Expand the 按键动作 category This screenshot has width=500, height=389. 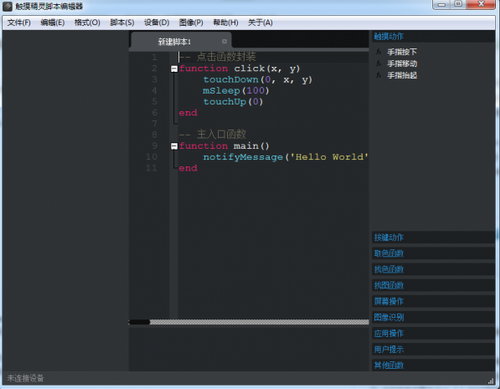coord(433,237)
